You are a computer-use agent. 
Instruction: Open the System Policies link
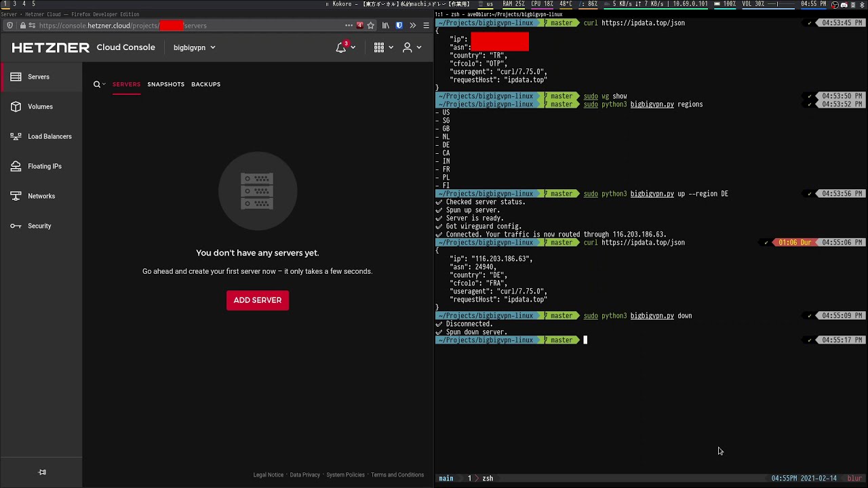click(x=345, y=474)
